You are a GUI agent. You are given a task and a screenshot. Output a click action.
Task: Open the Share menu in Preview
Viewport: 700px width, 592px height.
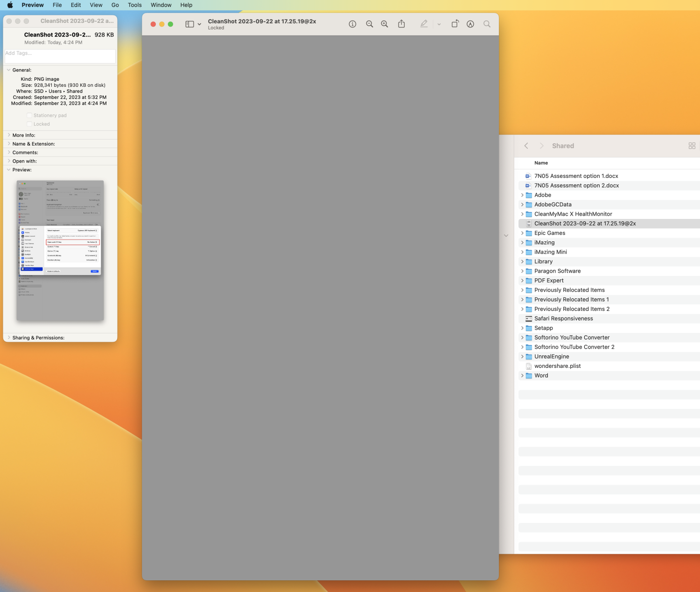point(401,24)
